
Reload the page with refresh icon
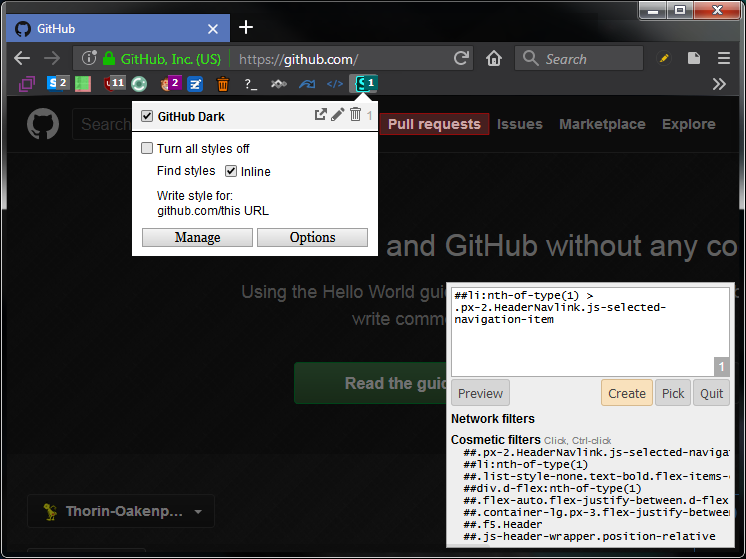461,59
